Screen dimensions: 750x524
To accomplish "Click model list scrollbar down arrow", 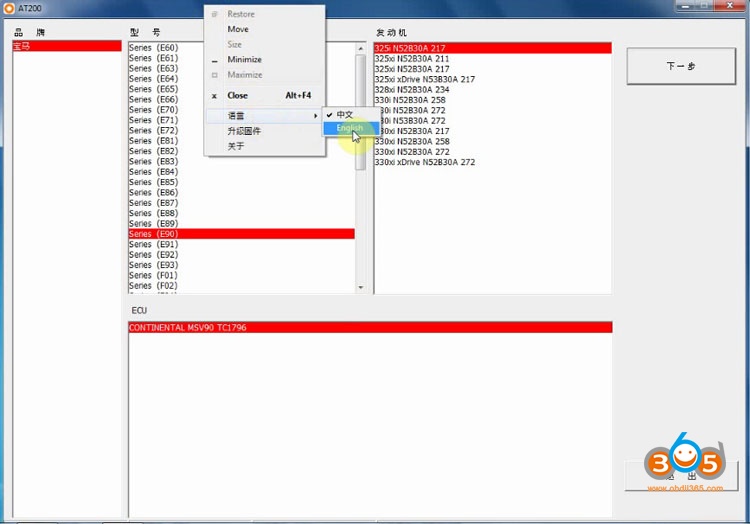I will coord(361,287).
